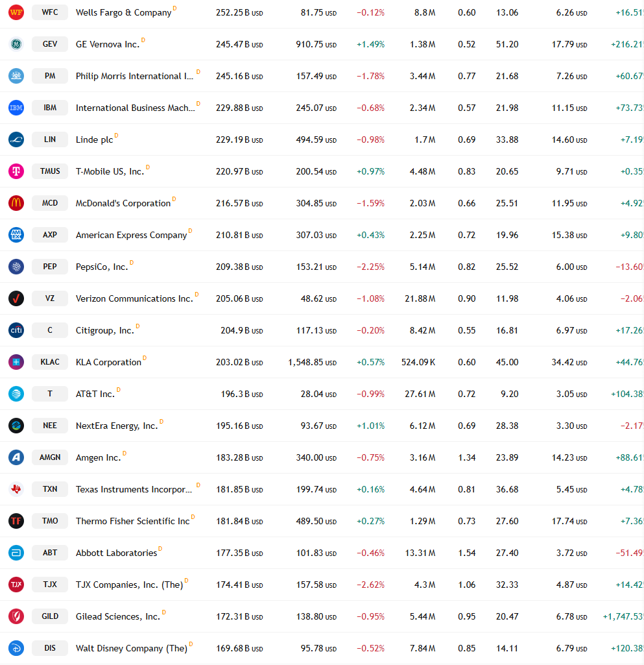This screenshot has width=644, height=665.
Task: Open the KLAC ticker badge
Action: [49, 362]
